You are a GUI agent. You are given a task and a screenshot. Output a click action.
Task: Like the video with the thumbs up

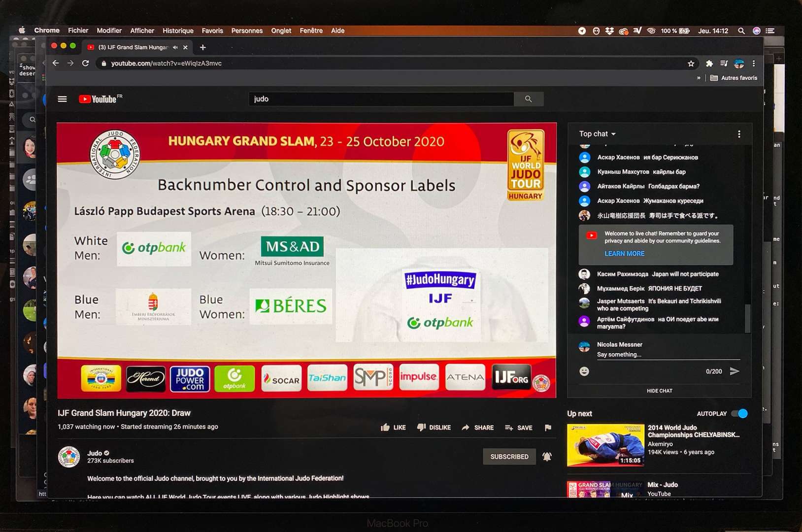coord(393,428)
